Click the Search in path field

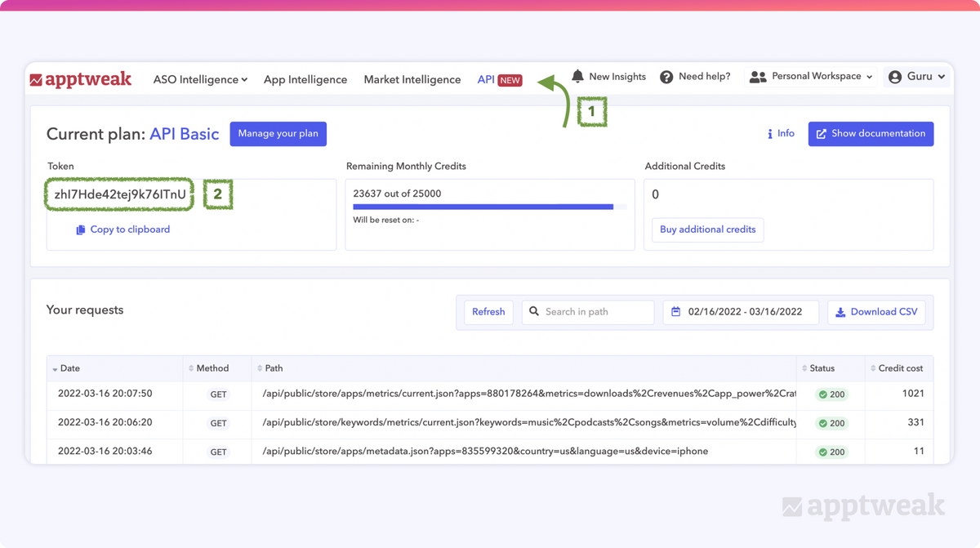[x=588, y=312]
